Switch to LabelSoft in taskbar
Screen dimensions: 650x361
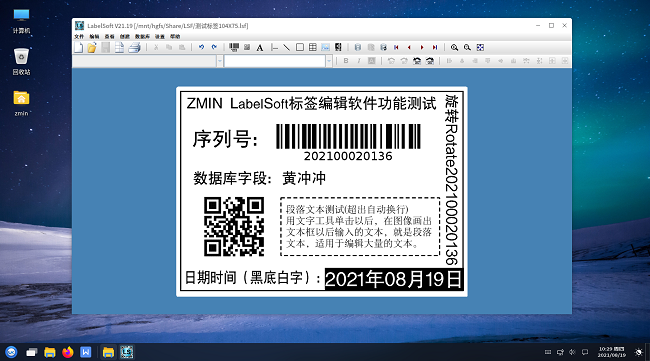click(x=127, y=352)
